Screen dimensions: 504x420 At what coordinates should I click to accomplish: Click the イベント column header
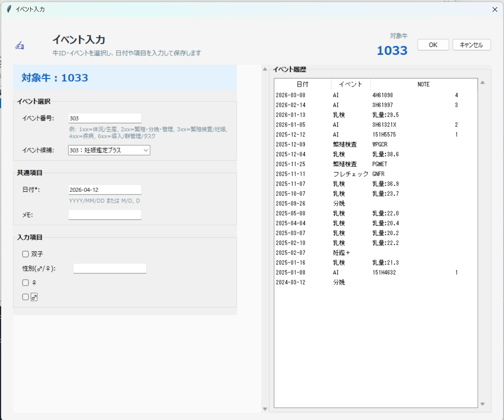pos(350,84)
